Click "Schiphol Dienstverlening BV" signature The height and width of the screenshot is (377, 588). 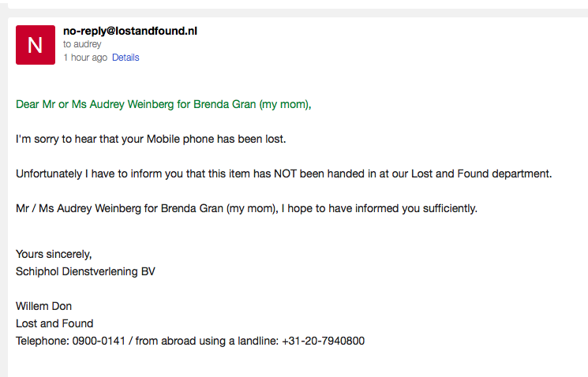click(85, 271)
